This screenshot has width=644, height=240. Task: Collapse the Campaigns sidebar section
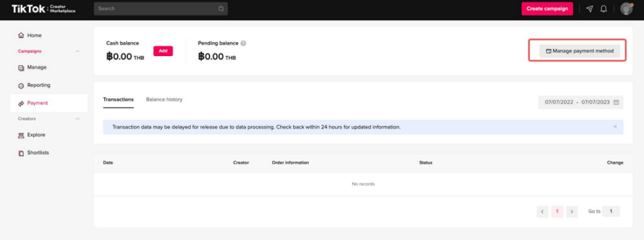[x=77, y=52]
